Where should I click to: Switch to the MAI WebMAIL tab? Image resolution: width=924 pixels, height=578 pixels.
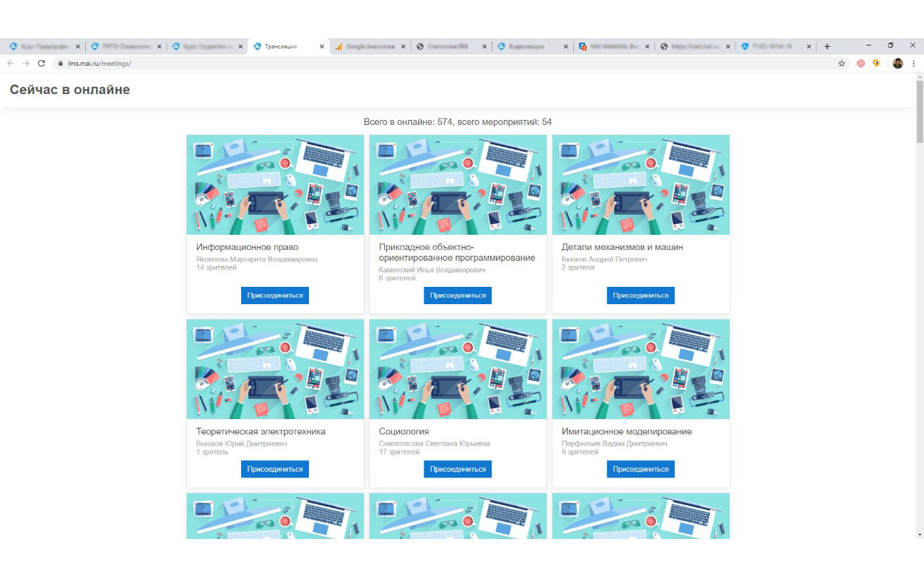pyautogui.click(x=615, y=46)
